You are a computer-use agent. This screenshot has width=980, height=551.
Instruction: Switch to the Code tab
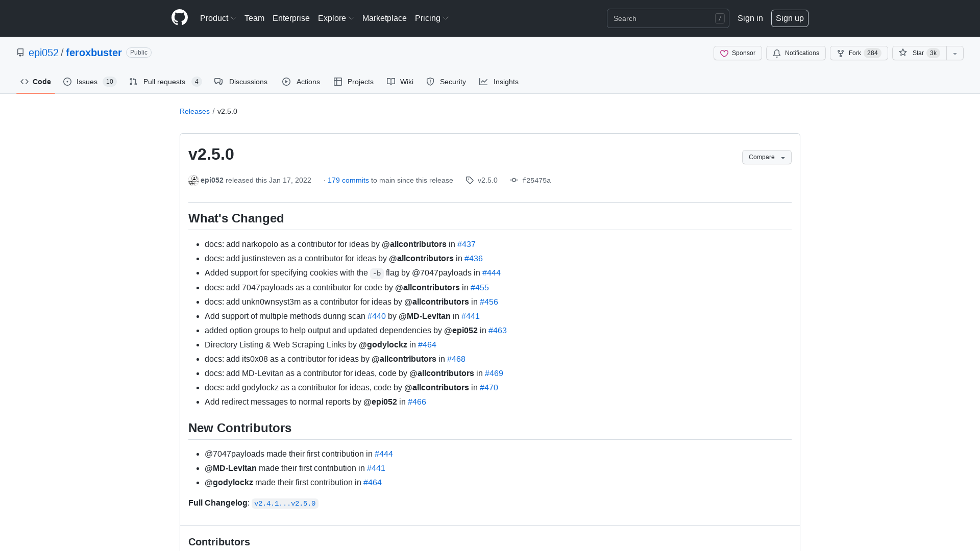(x=36, y=82)
